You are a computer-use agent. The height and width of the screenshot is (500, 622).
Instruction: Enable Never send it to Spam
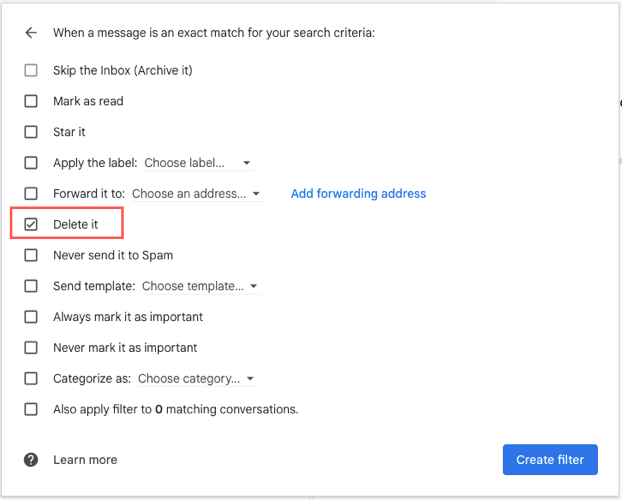click(x=31, y=256)
